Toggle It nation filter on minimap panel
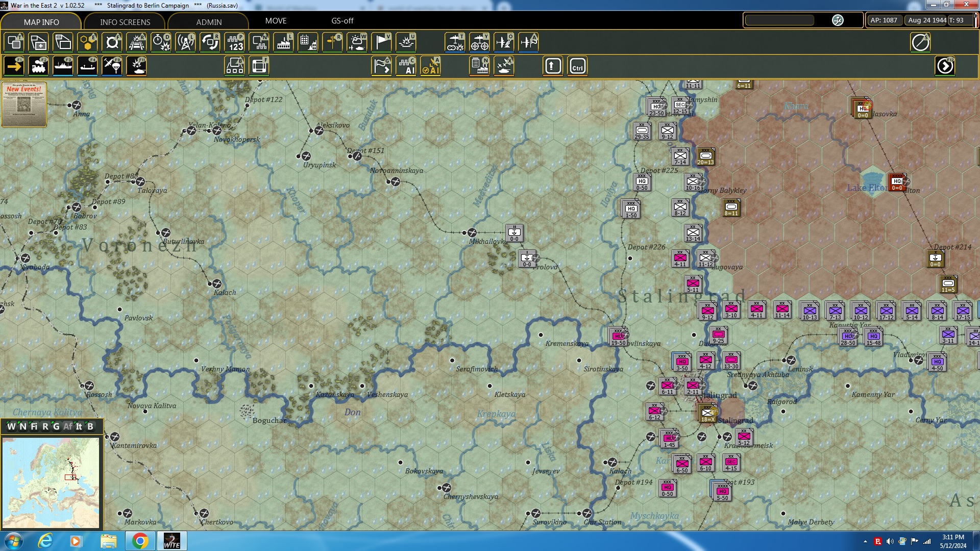This screenshot has width=980, height=551. point(79,426)
